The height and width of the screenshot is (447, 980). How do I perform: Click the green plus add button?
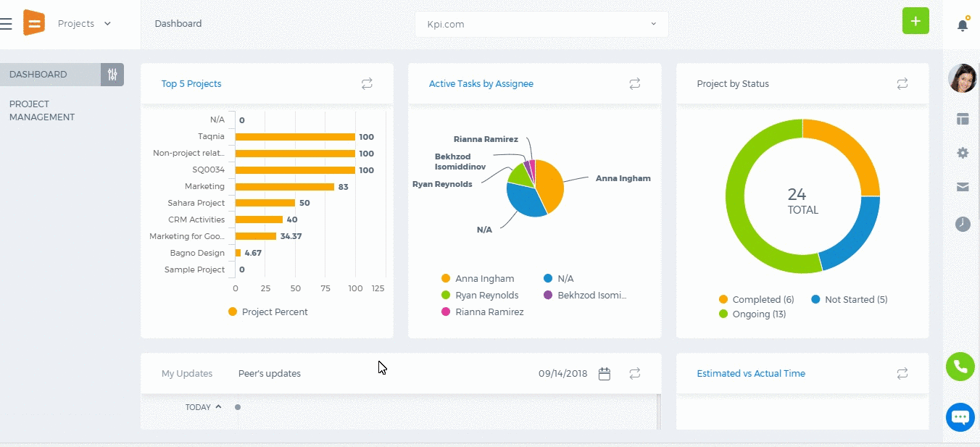915,21
